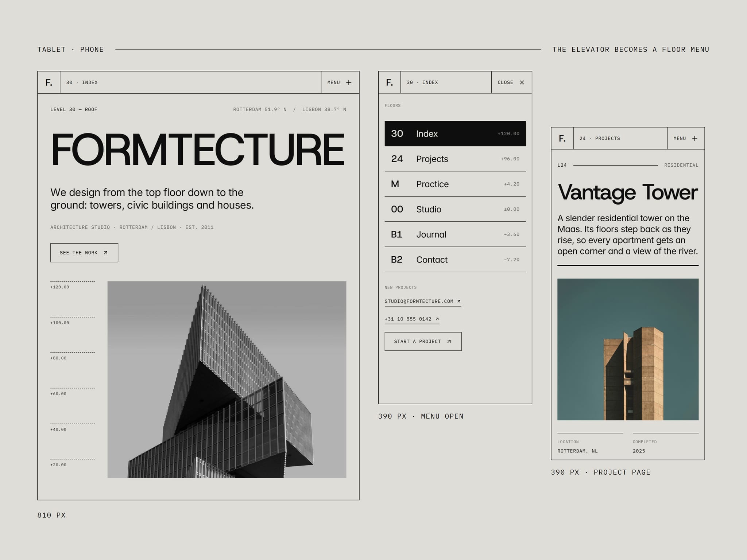Click the 'LEVEL 30 — ROOF' label
This screenshot has width=747, height=560.
[x=74, y=110]
